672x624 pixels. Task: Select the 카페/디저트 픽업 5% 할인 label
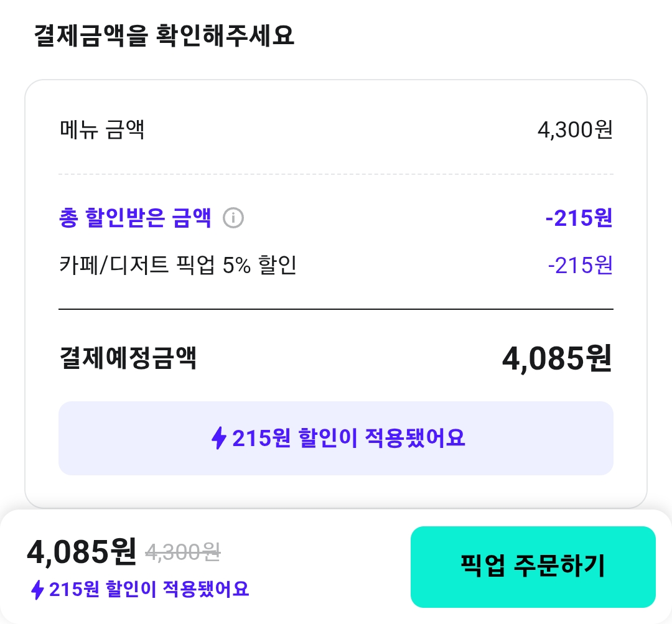pyautogui.click(x=177, y=266)
